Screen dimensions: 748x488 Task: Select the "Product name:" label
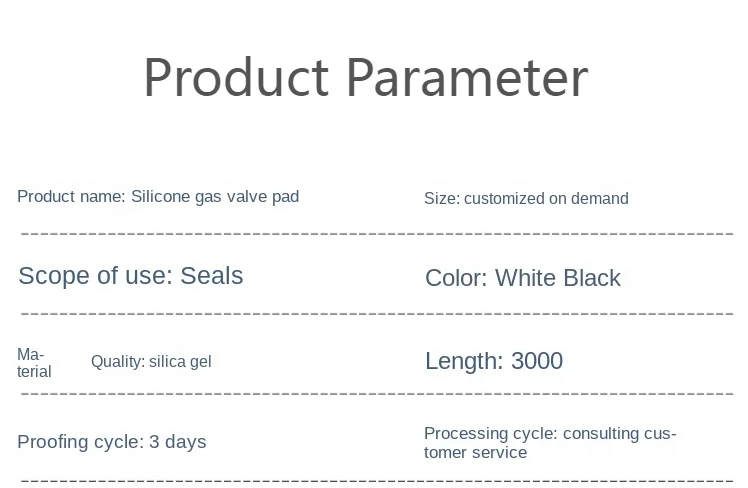coord(71,196)
